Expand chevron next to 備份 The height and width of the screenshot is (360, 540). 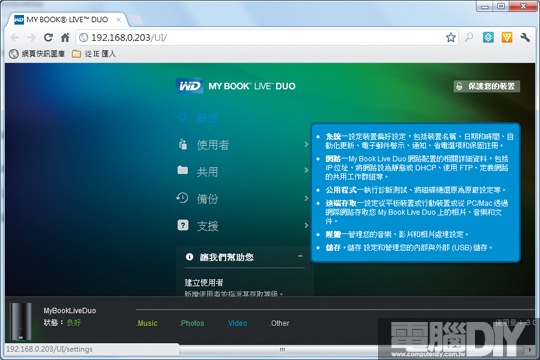(x=306, y=198)
